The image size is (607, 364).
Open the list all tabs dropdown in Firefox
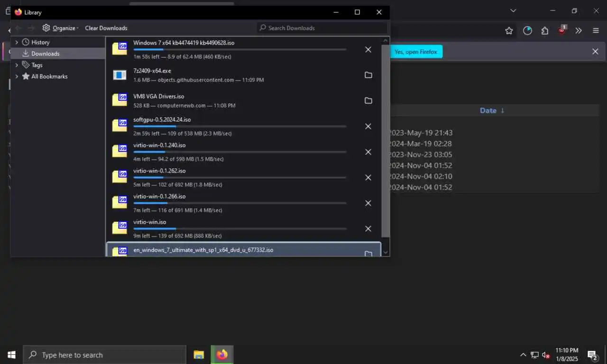[x=513, y=10]
